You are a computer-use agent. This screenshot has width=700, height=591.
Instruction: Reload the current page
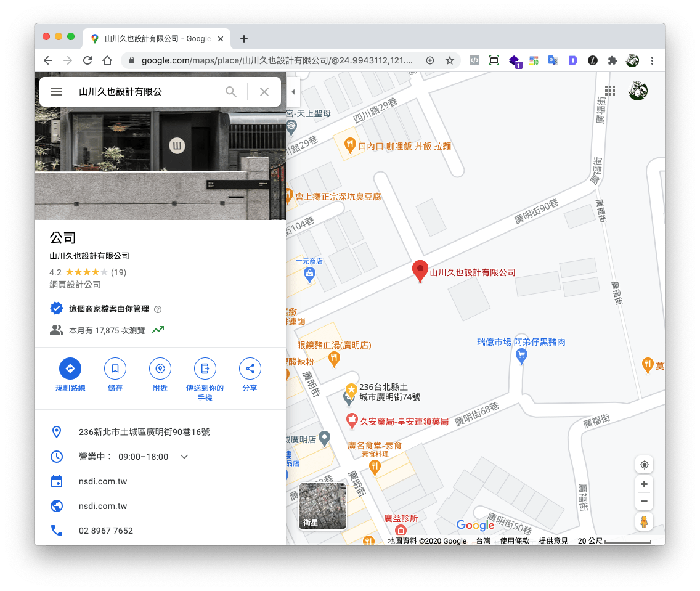point(87,60)
